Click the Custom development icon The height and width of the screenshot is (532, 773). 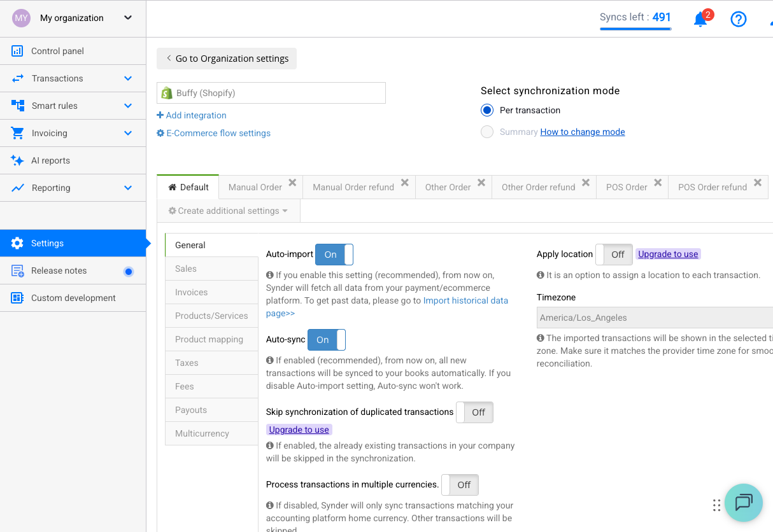pos(17,298)
